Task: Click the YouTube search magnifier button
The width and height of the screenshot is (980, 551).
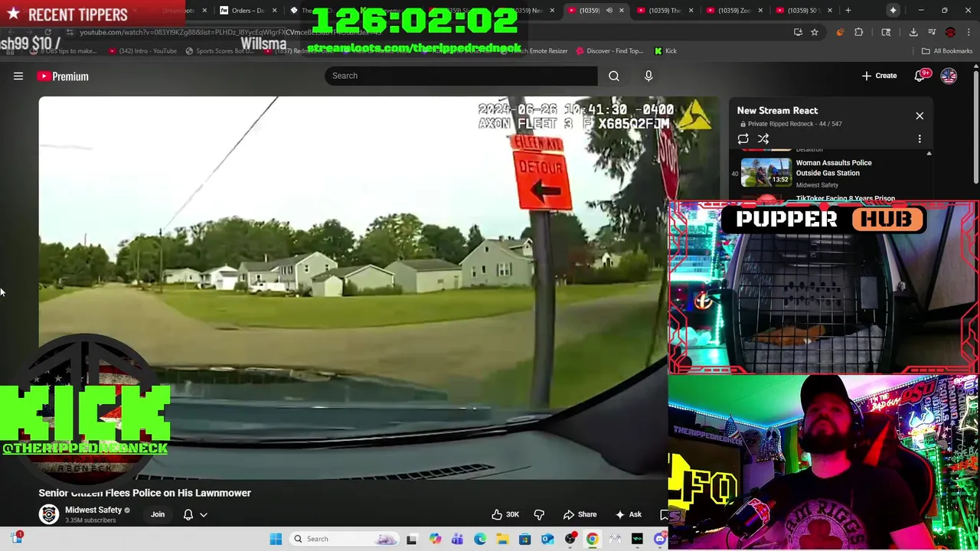Action: (614, 76)
